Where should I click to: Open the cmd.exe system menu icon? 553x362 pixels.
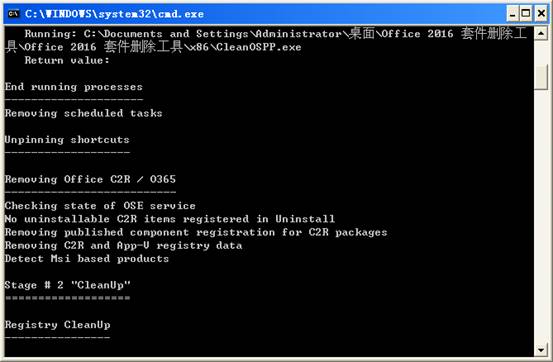click(13, 14)
